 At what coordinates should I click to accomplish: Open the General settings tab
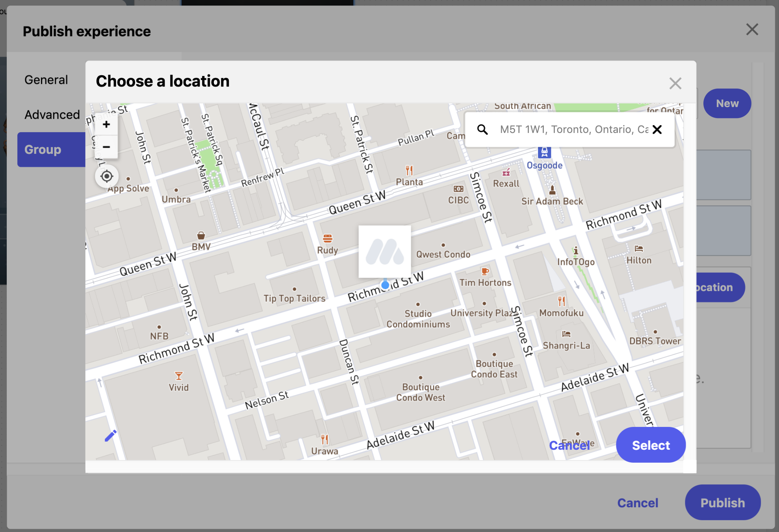click(46, 80)
